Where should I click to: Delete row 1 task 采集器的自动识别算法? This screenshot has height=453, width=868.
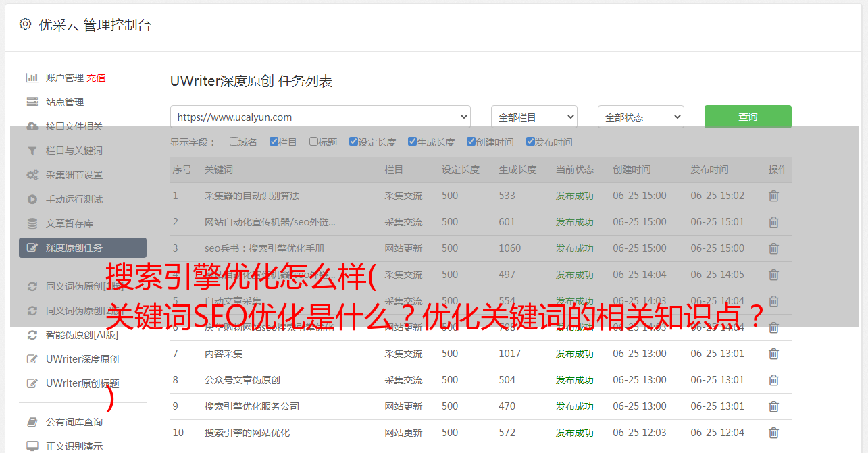click(x=774, y=196)
